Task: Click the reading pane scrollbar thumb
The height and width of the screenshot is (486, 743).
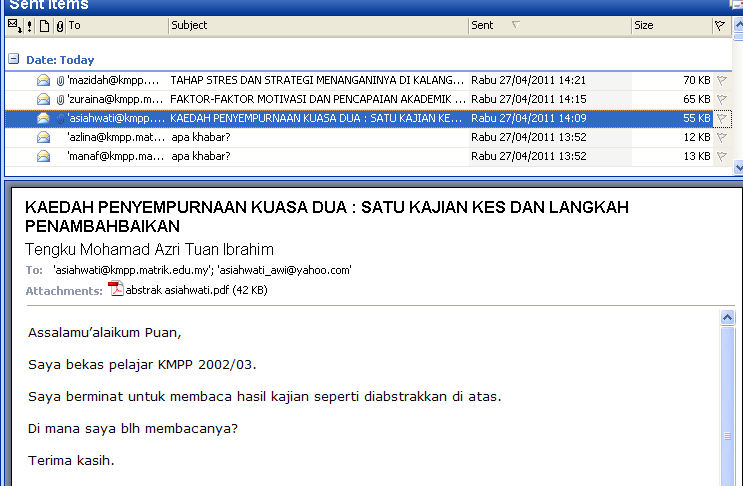Action: click(727, 407)
